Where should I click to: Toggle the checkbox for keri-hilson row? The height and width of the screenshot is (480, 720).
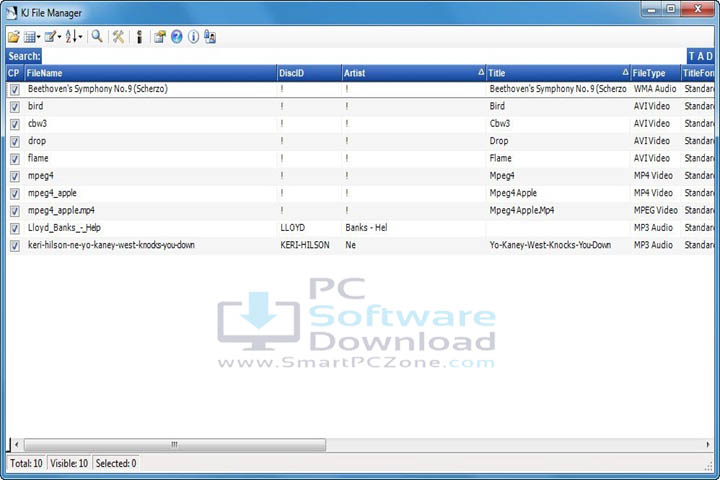(15, 246)
